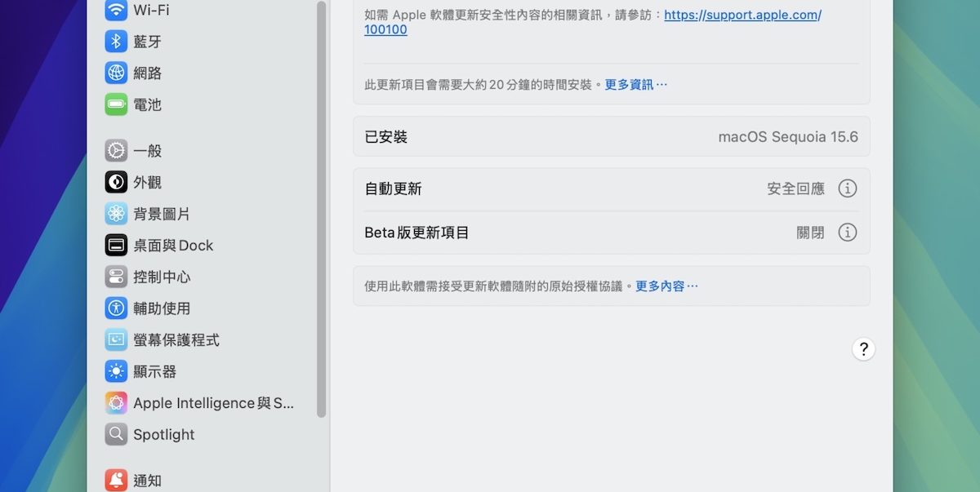The width and height of the screenshot is (980, 492).
Task: Open the support.apple.com link
Action: click(x=742, y=15)
